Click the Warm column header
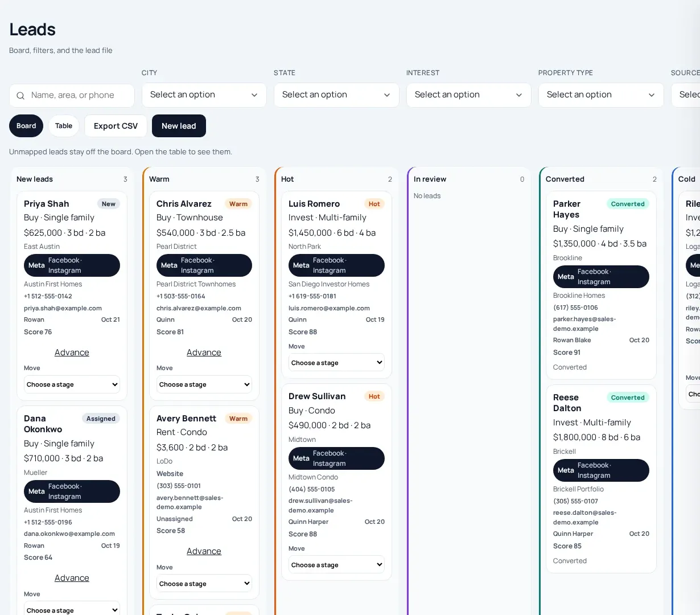 point(159,179)
